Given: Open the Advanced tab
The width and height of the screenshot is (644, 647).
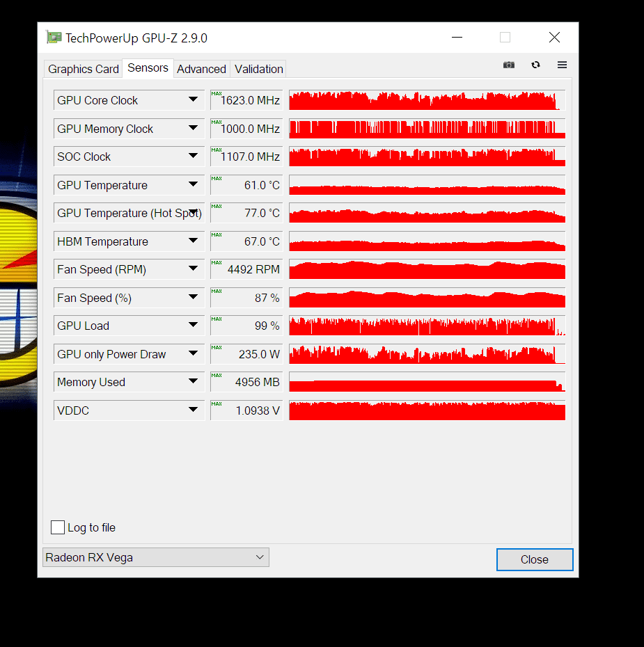Looking at the screenshot, I should coord(201,69).
